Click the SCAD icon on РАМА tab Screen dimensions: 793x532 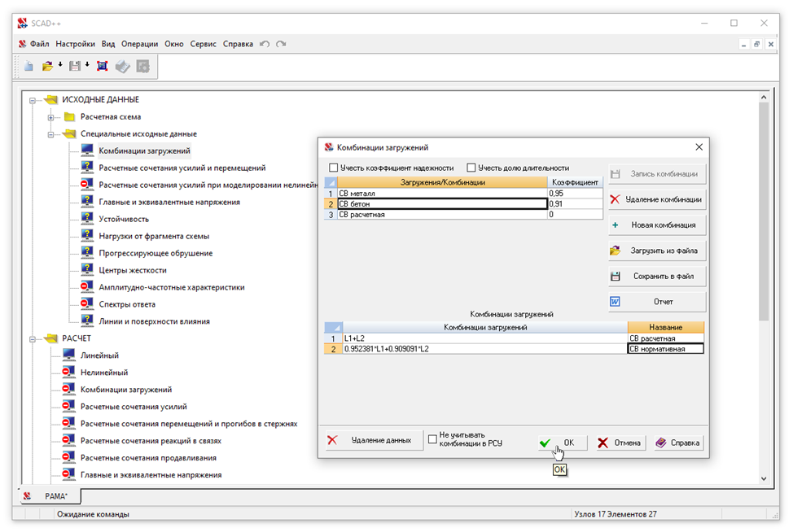pyautogui.click(x=28, y=496)
